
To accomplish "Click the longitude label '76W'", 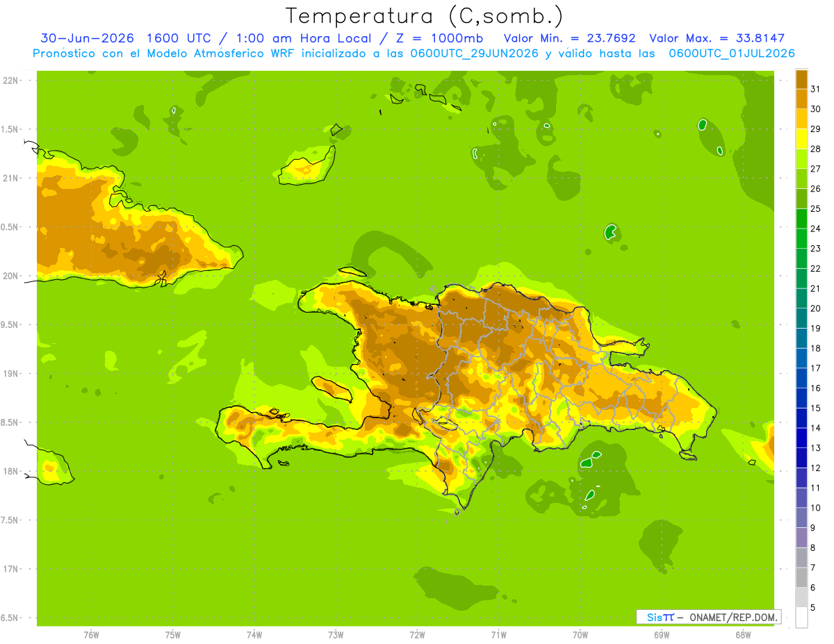I will click(91, 635).
